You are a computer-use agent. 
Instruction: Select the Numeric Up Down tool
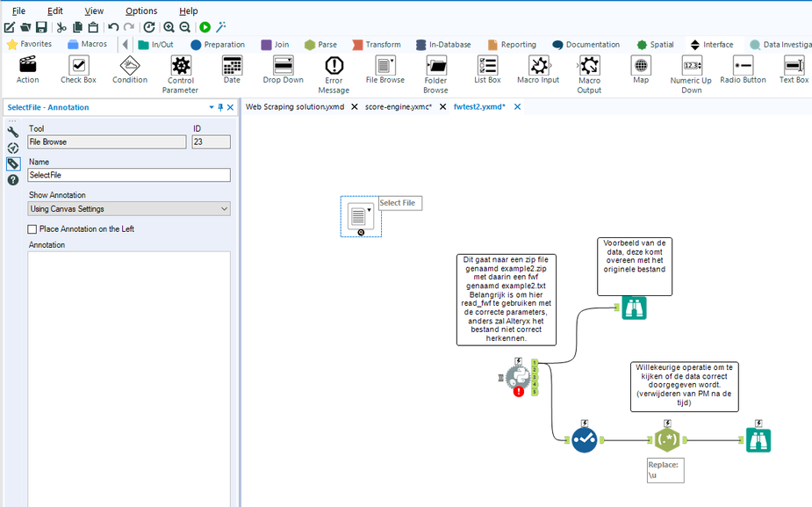pos(692,75)
